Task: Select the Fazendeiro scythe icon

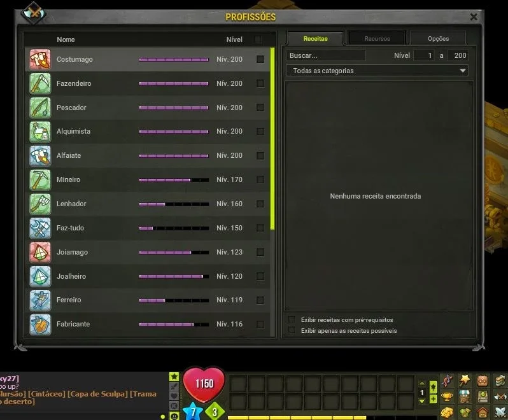Action: point(40,83)
